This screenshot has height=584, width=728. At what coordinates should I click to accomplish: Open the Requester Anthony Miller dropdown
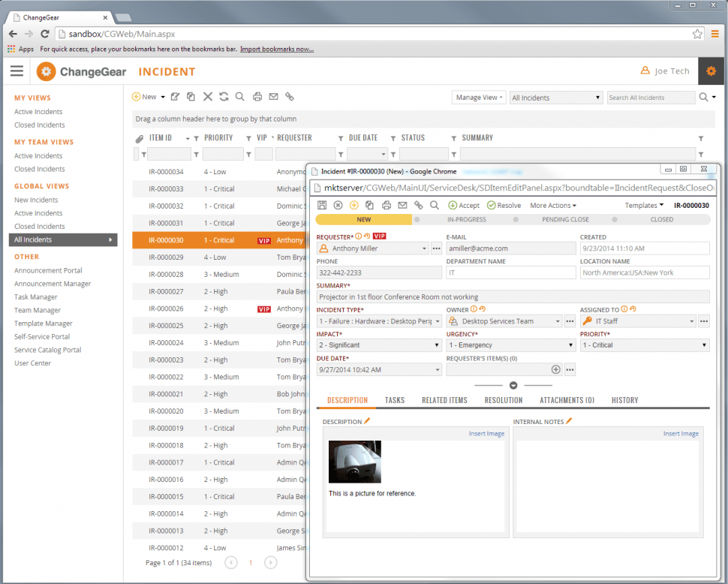(x=424, y=248)
